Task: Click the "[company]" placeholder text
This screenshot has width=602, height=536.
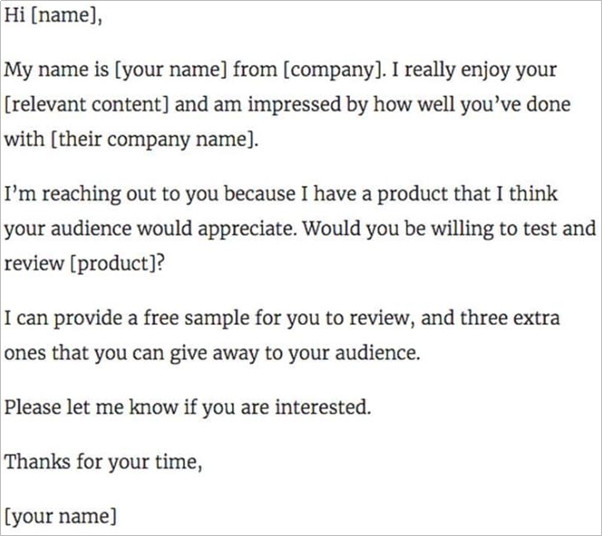Action: click(333, 70)
